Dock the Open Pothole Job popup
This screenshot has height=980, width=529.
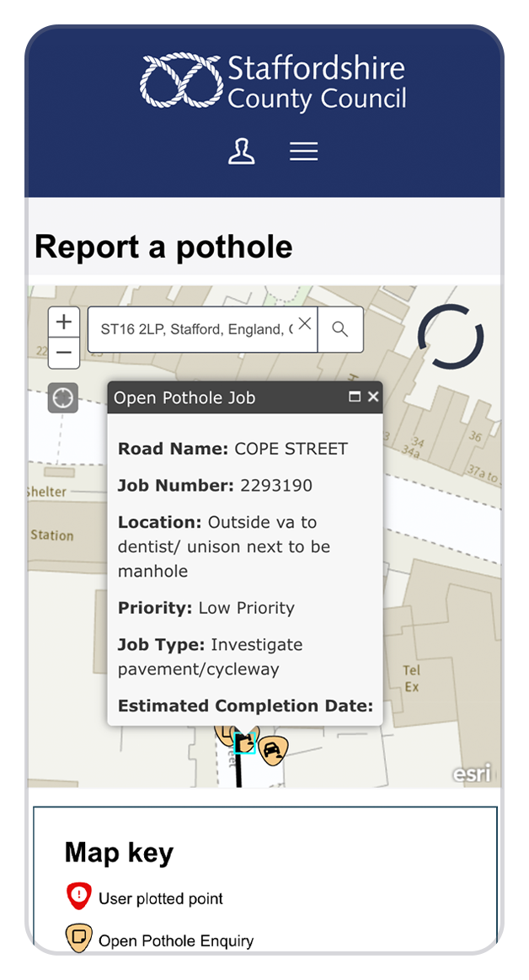point(355,396)
